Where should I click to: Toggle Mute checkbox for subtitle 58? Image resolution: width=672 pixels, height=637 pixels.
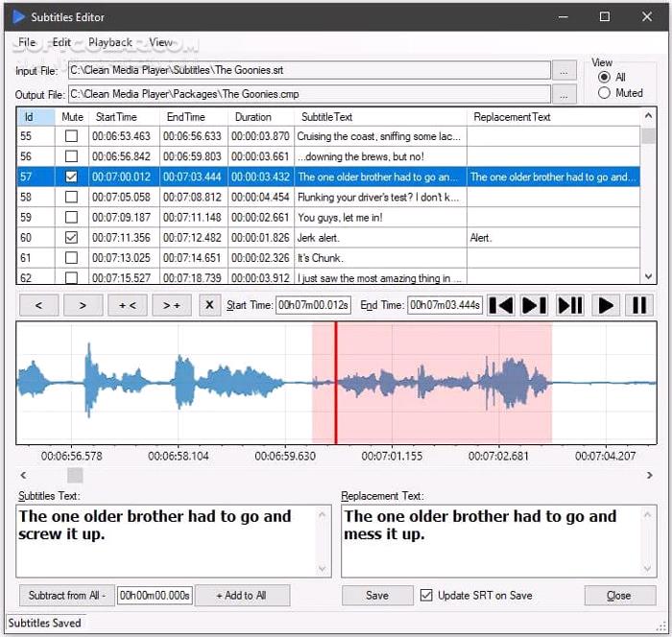pyautogui.click(x=72, y=198)
